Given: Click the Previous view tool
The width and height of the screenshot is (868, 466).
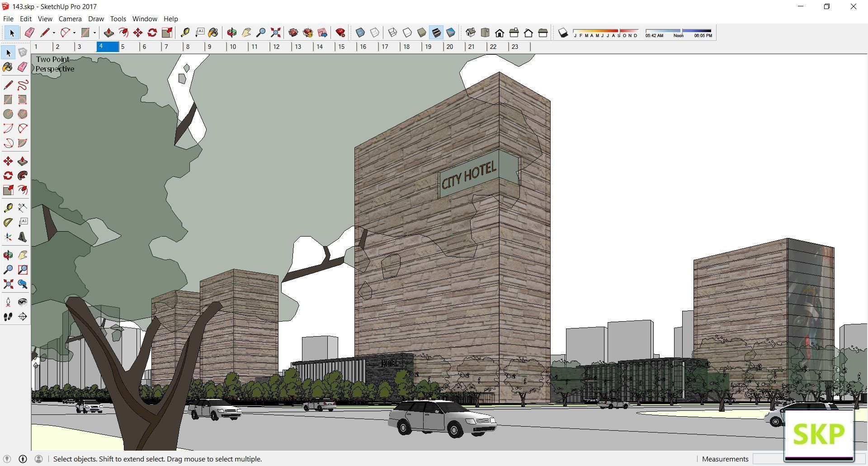Looking at the screenshot, I should pos(23,284).
